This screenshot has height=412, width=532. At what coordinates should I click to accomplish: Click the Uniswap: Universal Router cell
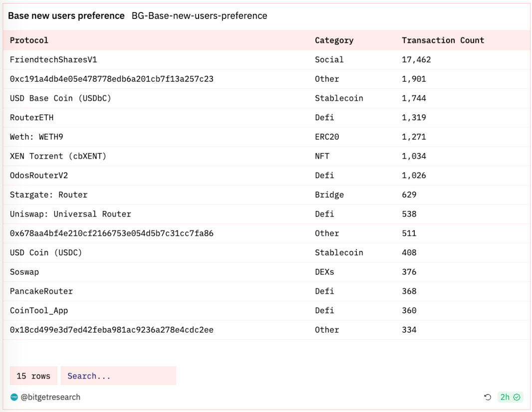70,214
